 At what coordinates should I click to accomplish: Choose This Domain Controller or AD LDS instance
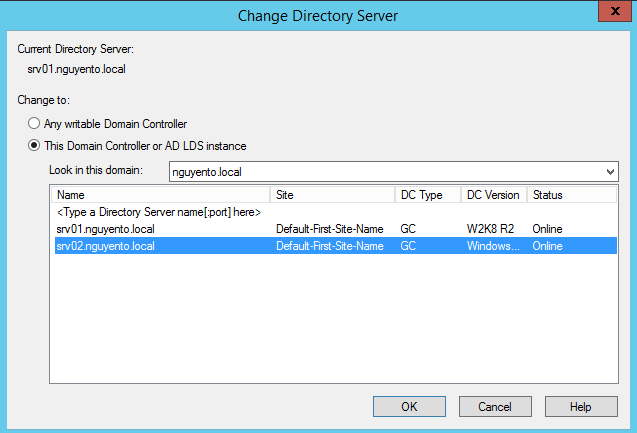click(34, 145)
